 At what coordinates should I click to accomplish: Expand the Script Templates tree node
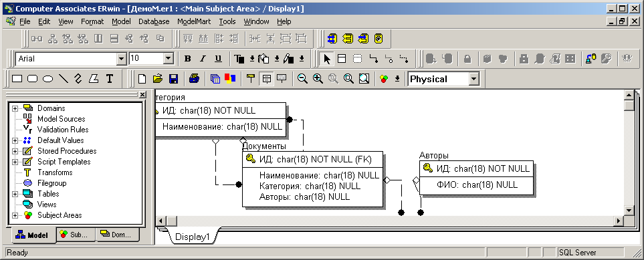pyautogui.click(x=15, y=162)
